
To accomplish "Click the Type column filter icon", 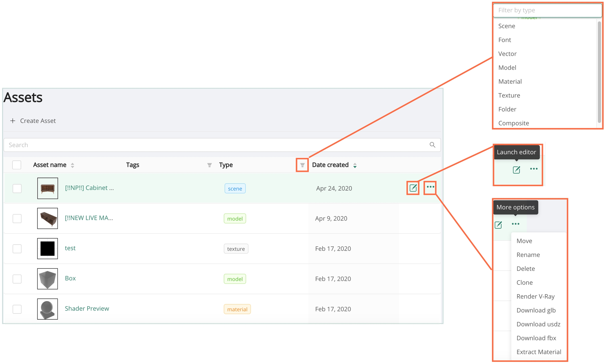I will click(302, 165).
